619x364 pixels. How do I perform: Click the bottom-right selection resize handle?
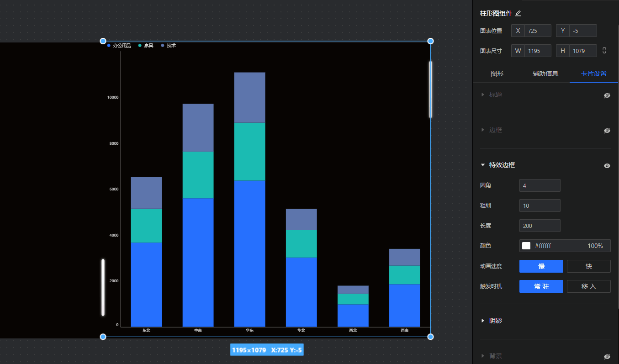click(430, 337)
